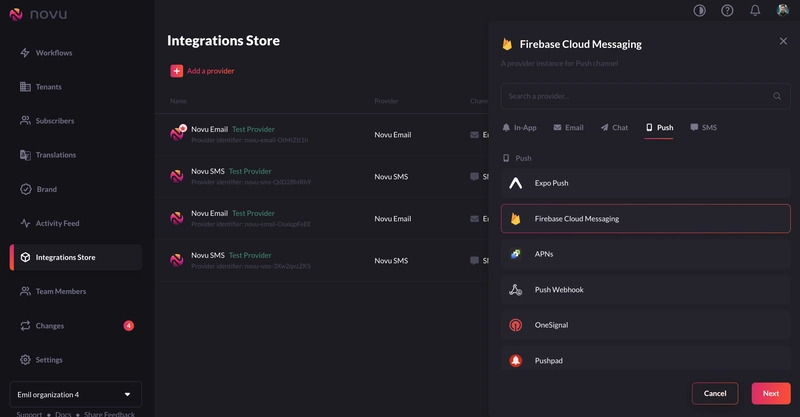
Task: Click the Share Feedback link
Action: [x=109, y=414]
